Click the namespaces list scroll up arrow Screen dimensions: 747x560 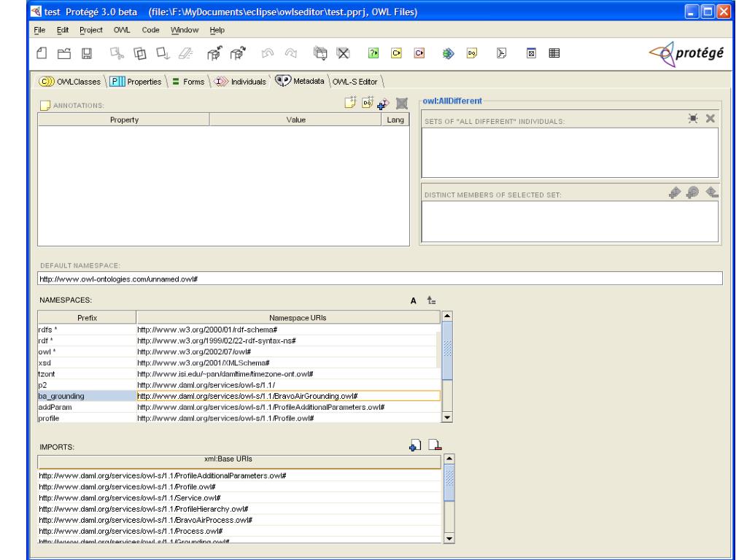click(447, 316)
